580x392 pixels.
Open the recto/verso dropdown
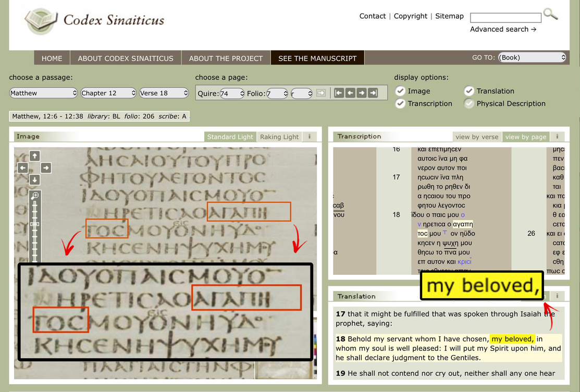(302, 94)
